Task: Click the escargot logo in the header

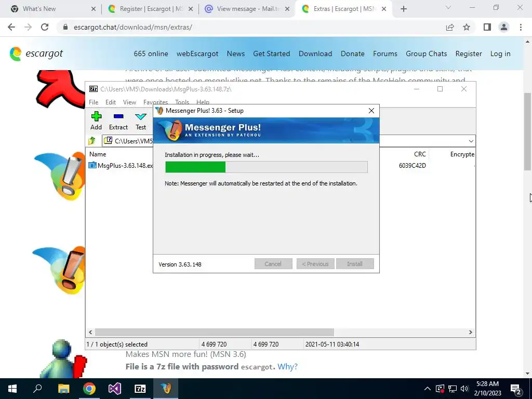Action: 36,54
